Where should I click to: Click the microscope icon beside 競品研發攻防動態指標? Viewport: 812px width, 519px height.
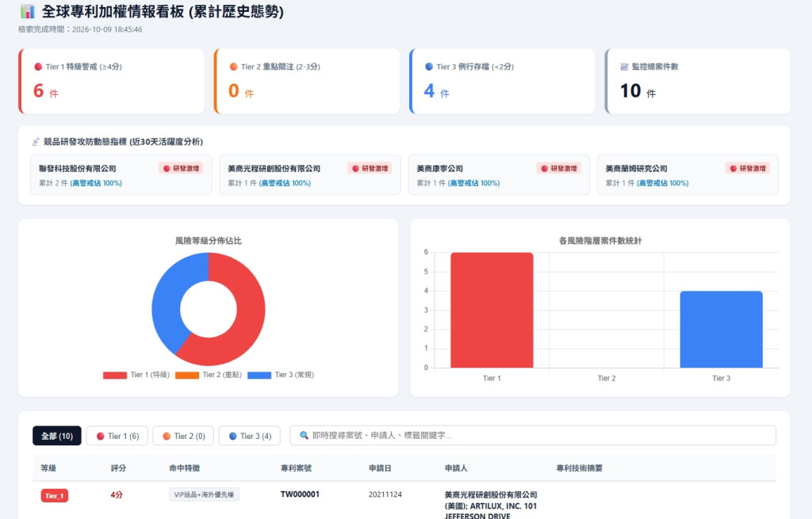click(36, 142)
